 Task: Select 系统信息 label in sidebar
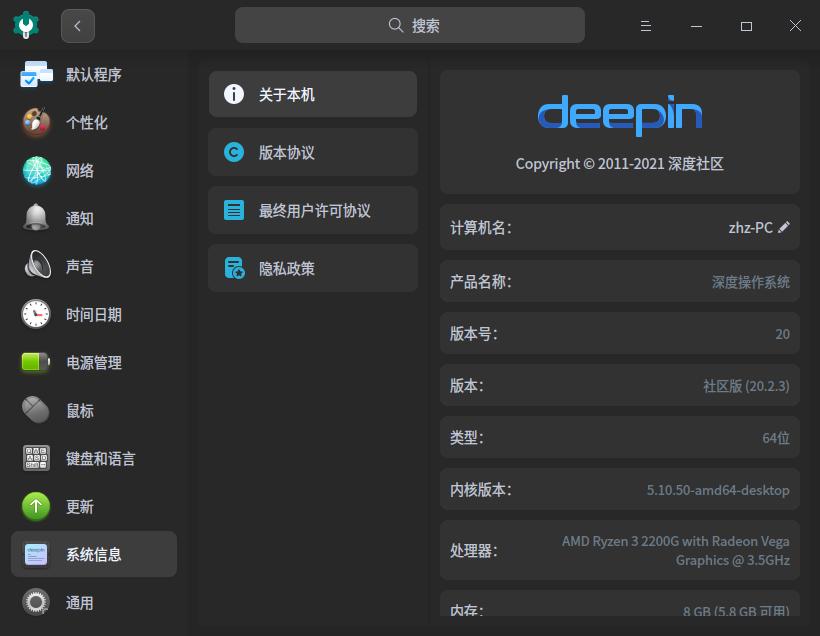click(x=94, y=555)
